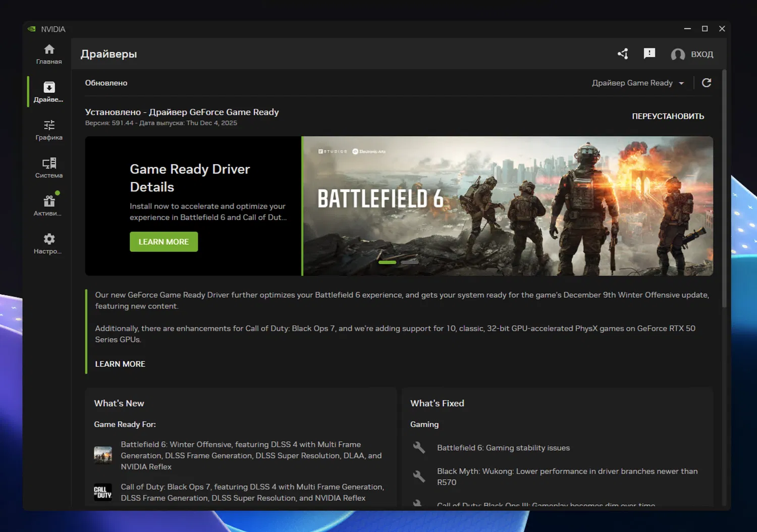Screen dimensions: 757x532
Task: Open the feedback notification icon
Action: (x=650, y=54)
